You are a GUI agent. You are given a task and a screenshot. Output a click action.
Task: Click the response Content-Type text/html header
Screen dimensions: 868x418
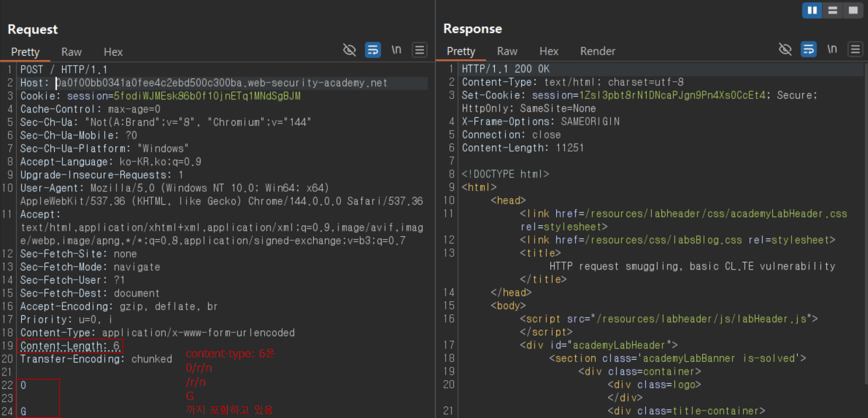point(573,82)
